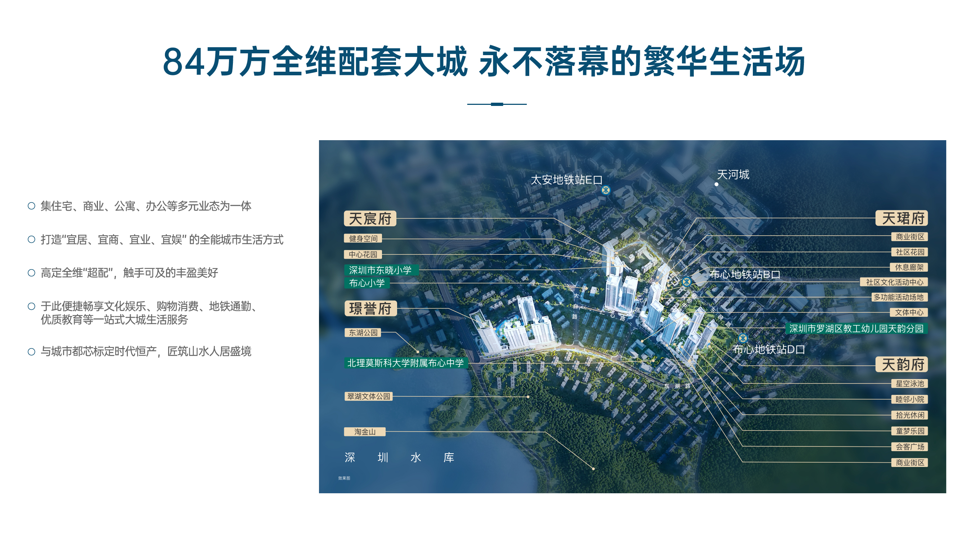Click the 布心地铁站B口 metro icon

click(687, 282)
